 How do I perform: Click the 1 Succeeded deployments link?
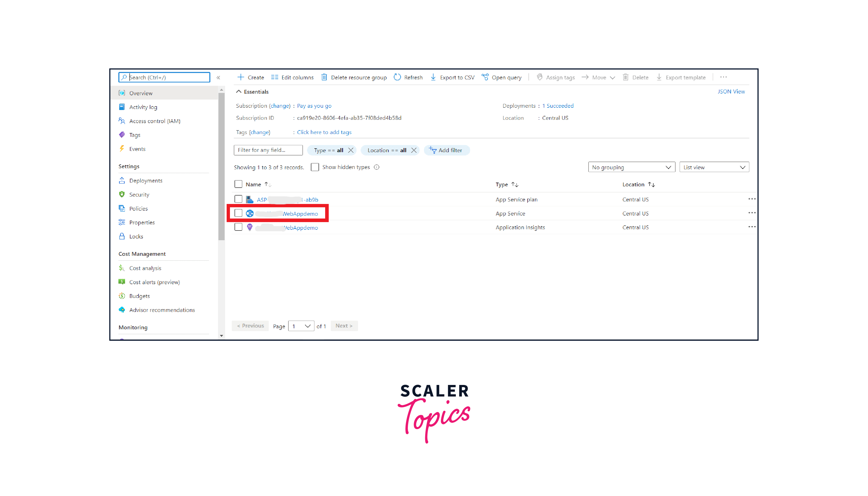557,105
